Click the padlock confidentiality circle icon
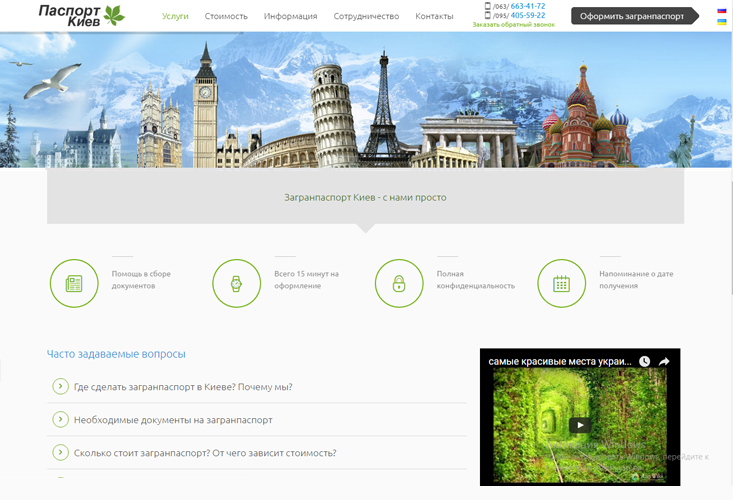The height and width of the screenshot is (500, 733). click(399, 283)
